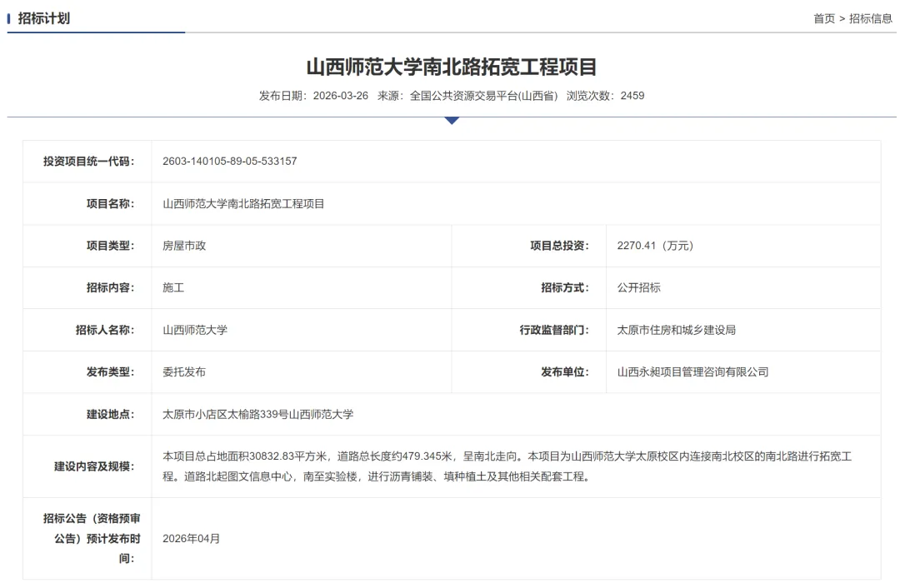Select the 招标计划 section tab

[43, 18]
